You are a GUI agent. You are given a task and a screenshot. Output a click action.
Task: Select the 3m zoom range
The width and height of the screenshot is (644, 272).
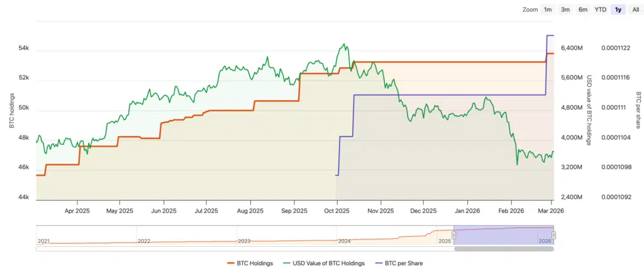pyautogui.click(x=565, y=9)
